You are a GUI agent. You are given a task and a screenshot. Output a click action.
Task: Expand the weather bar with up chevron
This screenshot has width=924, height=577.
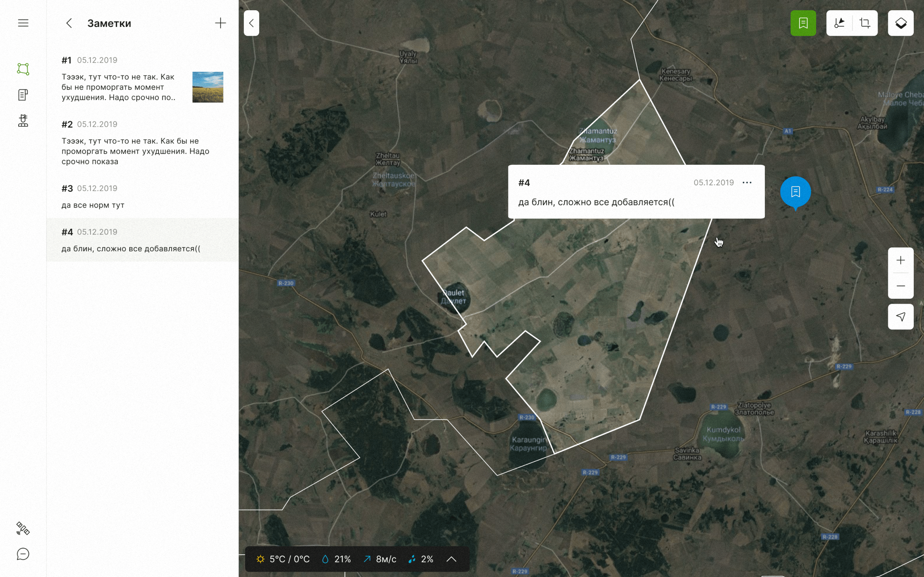pos(451,559)
